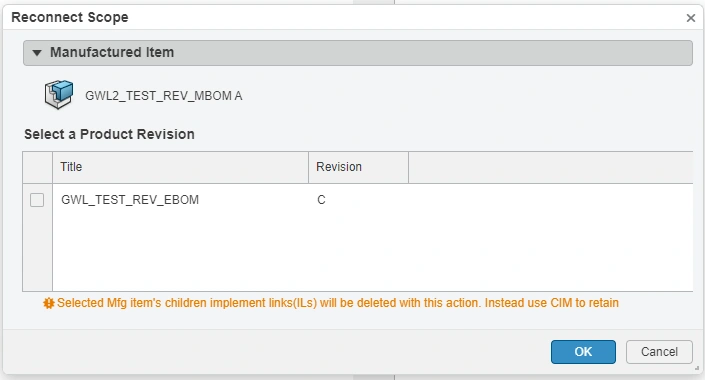This screenshot has height=380, width=705.
Task: Click the Reconnect Scope dialog title
Action: 70,17
